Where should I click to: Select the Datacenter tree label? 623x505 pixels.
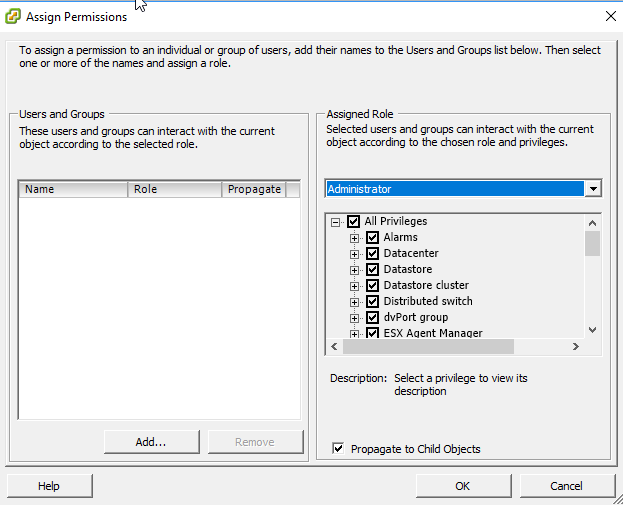pyautogui.click(x=411, y=253)
